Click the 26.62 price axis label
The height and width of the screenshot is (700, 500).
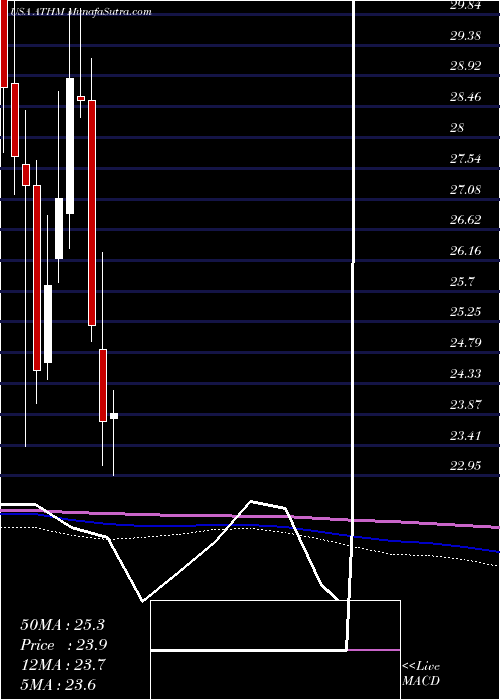tap(466, 220)
